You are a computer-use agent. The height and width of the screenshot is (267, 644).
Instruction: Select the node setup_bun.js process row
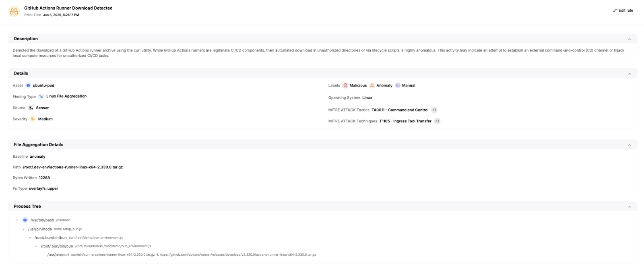55,229
